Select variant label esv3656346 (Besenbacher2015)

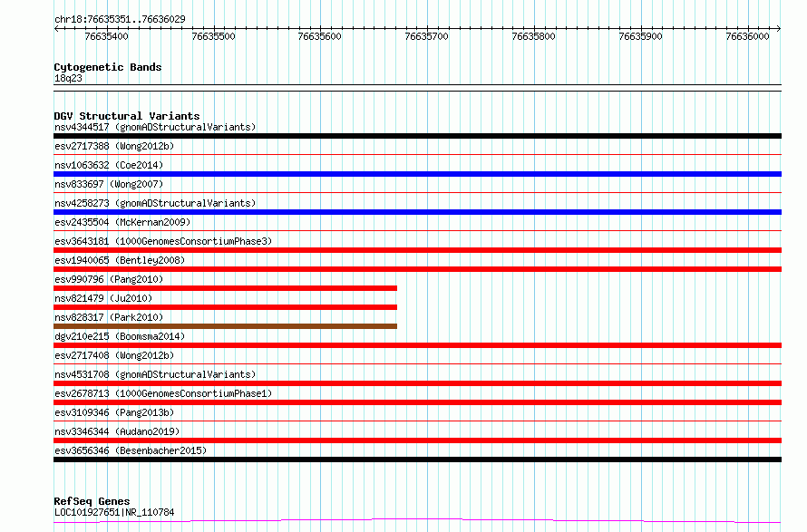coord(131,450)
